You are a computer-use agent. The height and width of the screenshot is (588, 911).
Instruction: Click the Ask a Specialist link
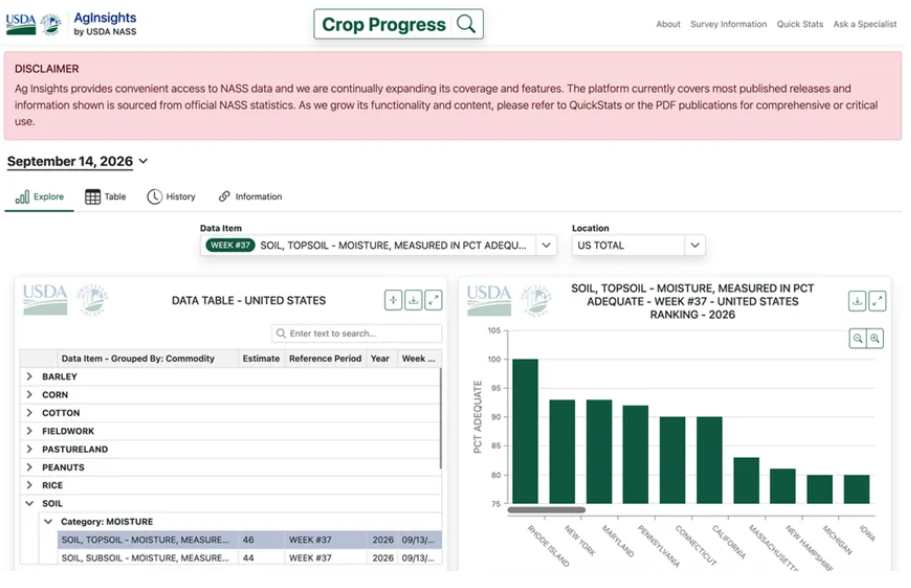865,24
